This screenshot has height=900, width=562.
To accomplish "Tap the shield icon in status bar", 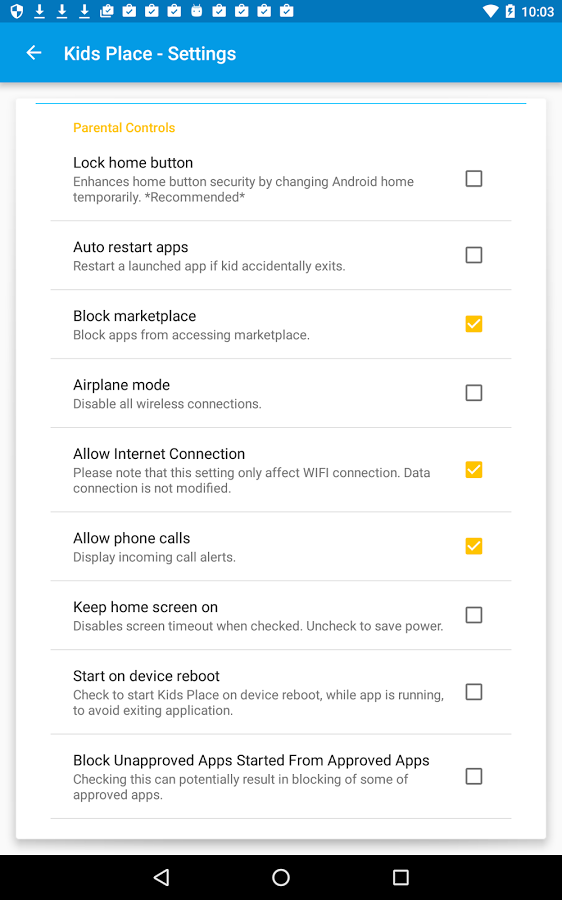I will coord(17,11).
